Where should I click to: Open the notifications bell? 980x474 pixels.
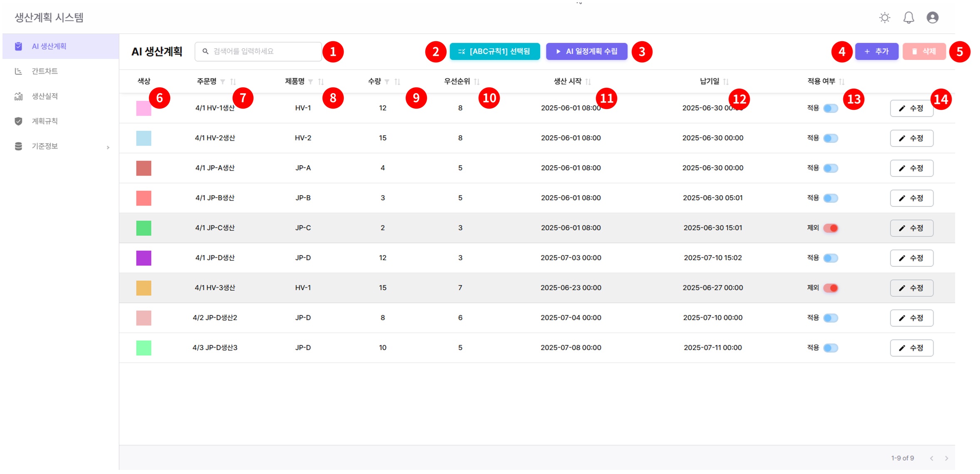[x=908, y=17]
